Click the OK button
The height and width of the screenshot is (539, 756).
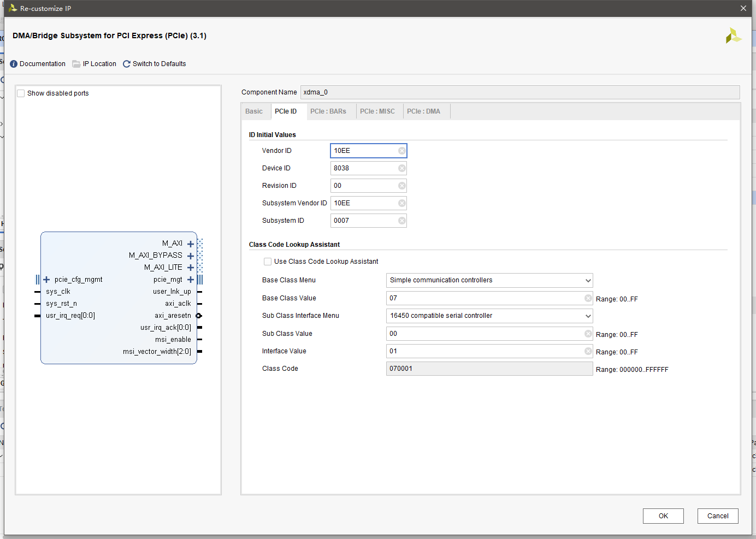click(x=663, y=516)
